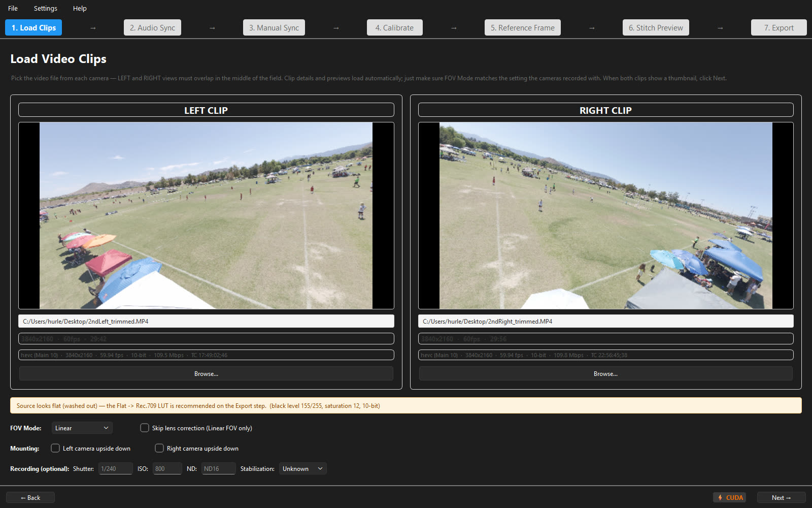Click the left clip video thumbnail
This screenshot has width=812, height=508.
click(206, 215)
